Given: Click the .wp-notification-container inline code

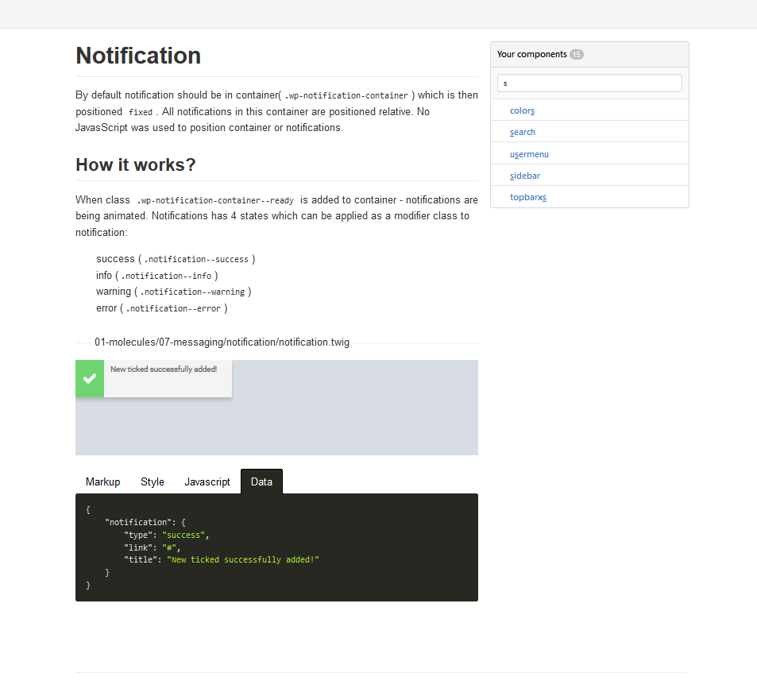Looking at the screenshot, I should coord(346,95).
